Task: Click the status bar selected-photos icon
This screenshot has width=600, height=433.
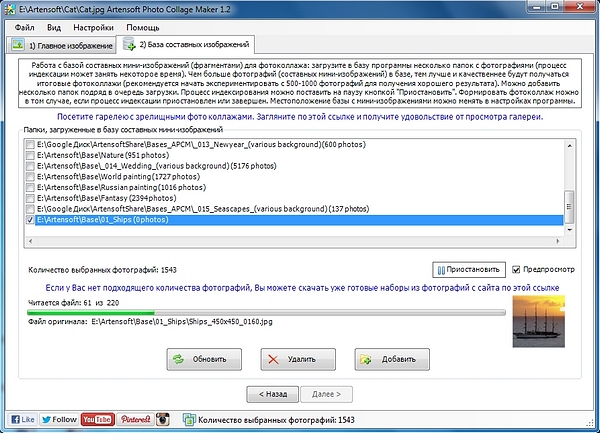Action: point(188,420)
